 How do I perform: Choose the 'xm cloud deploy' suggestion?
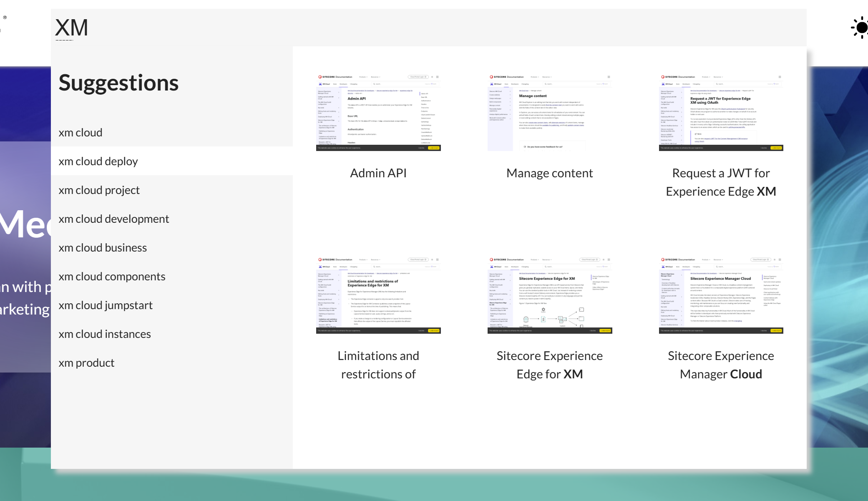click(x=172, y=161)
